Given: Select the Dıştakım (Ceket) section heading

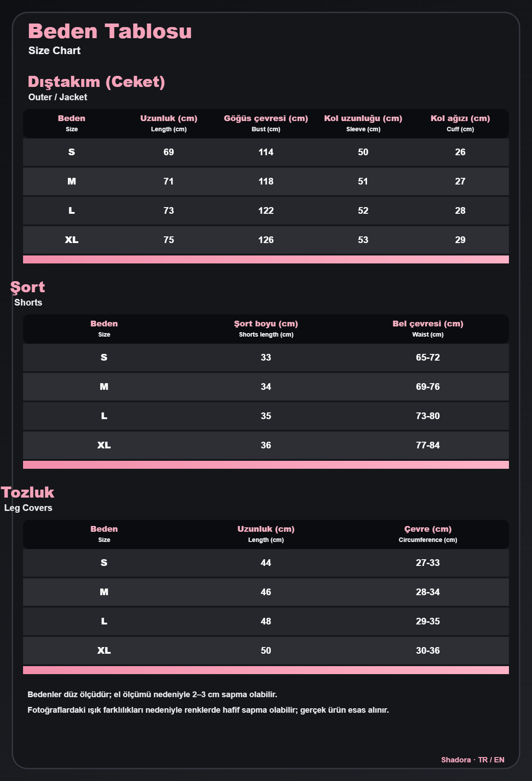Looking at the screenshot, I should pos(96,82).
